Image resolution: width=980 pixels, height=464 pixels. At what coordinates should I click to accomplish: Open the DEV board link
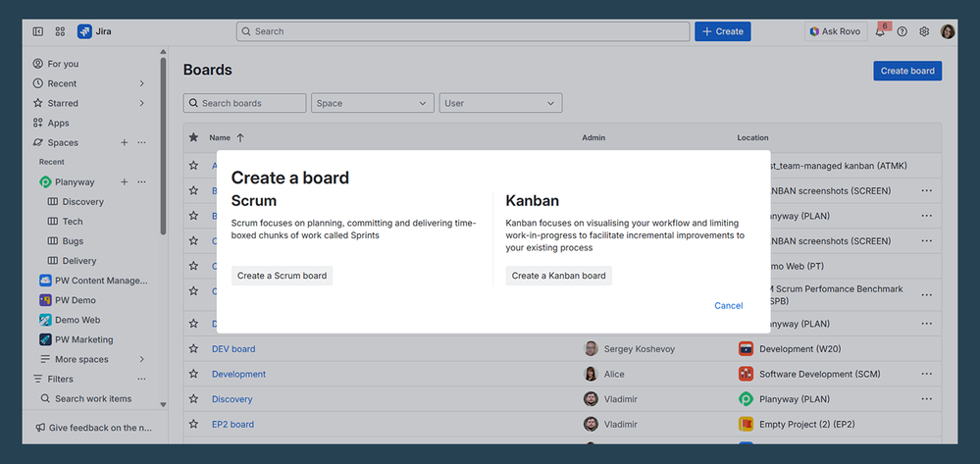coord(233,349)
